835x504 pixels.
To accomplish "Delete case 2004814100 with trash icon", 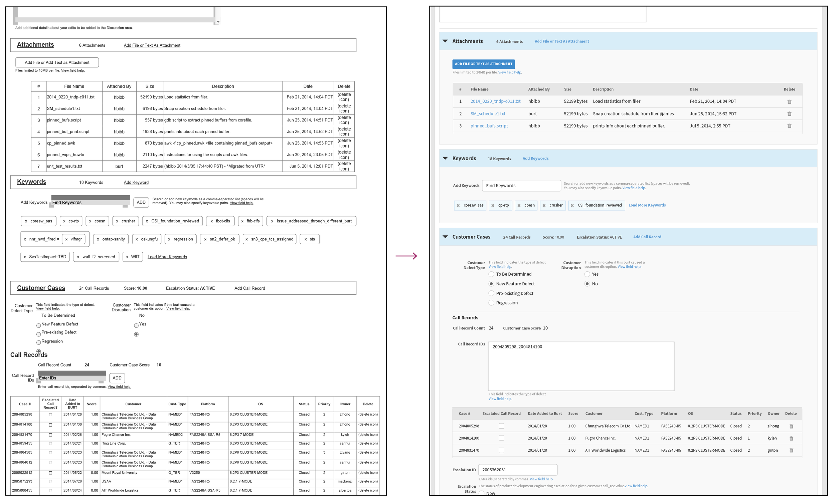I will point(791,438).
